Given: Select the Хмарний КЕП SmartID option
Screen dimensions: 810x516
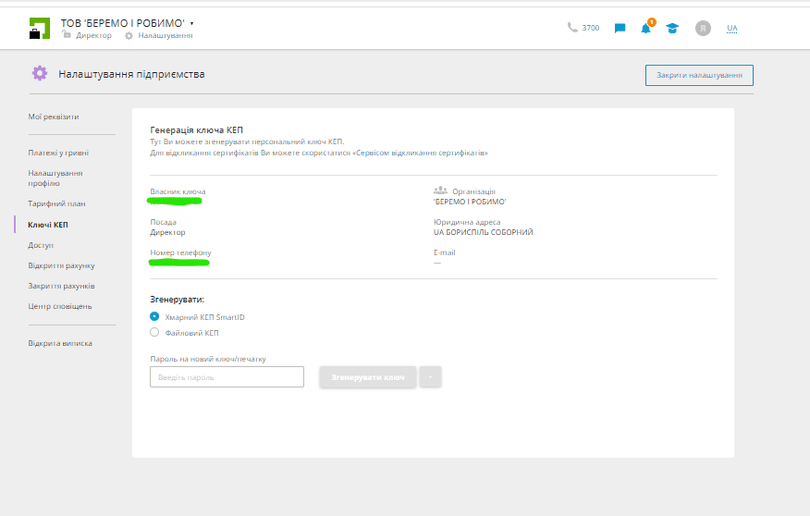Looking at the screenshot, I should [154, 317].
